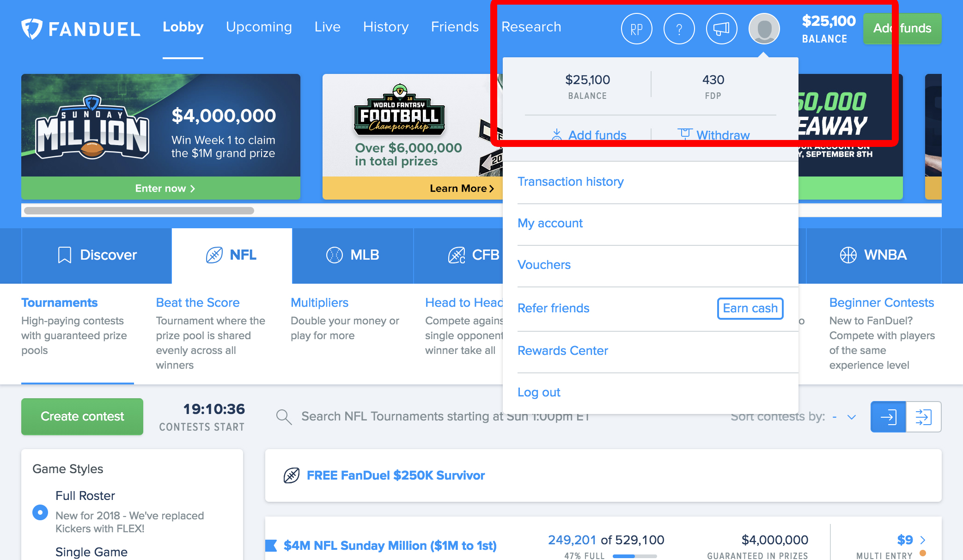
Task: Click the 249,201 entries count
Action: (572, 540)
